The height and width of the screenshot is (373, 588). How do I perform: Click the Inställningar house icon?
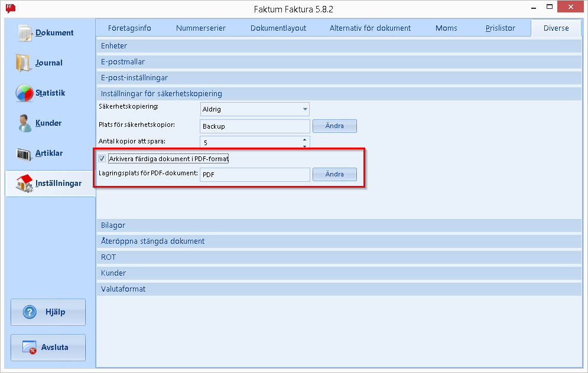point(25,184)
